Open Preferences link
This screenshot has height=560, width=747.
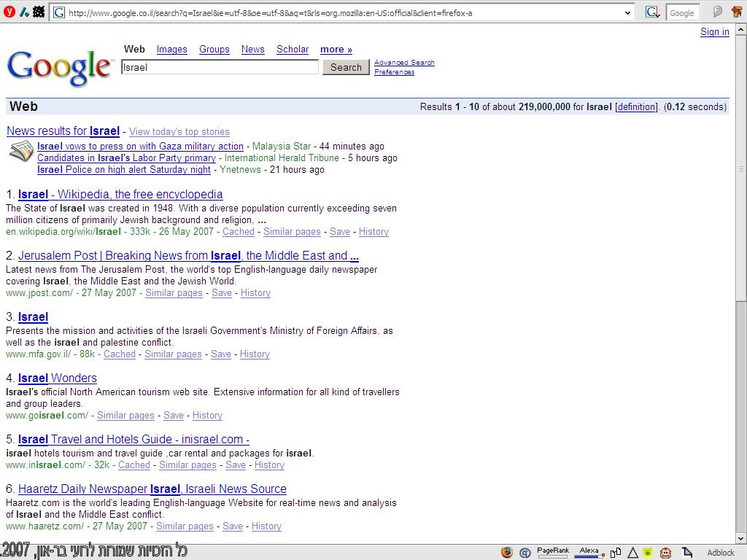pos(394,72)
